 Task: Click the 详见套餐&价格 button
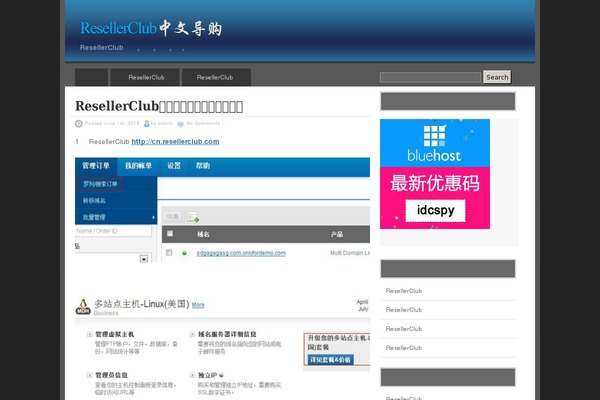click(331, 360)
